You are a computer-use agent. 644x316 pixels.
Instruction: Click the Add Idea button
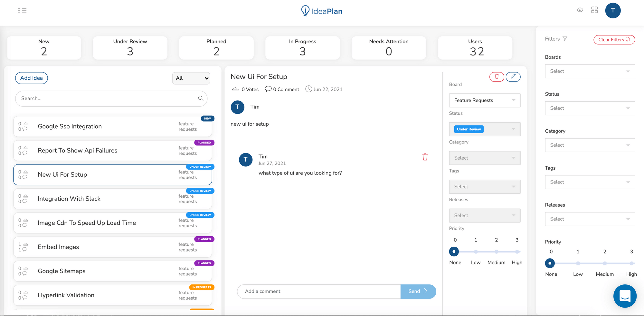(31, 78)
